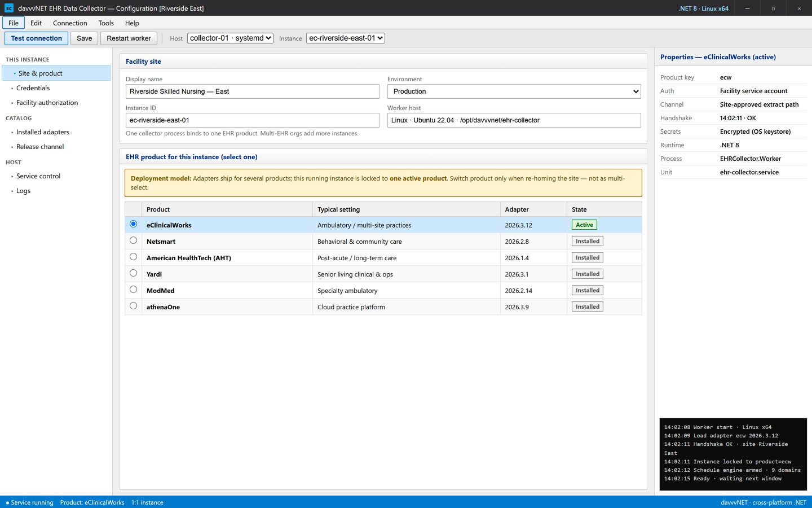Click 'Encrypted (OS keystore)' Secrets value
Screen dimensions: 812x508
click(x=756, y=132)
